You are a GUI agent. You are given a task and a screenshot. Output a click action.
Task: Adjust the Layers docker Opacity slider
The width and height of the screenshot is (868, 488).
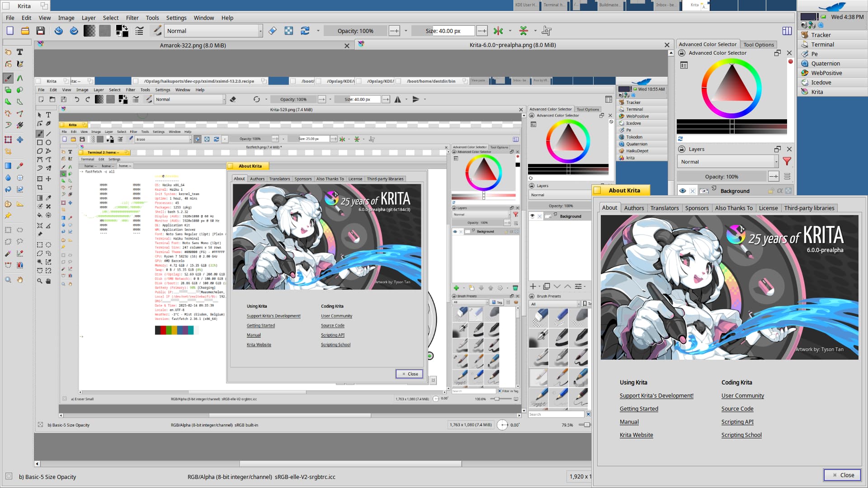(x=722, y=177)
